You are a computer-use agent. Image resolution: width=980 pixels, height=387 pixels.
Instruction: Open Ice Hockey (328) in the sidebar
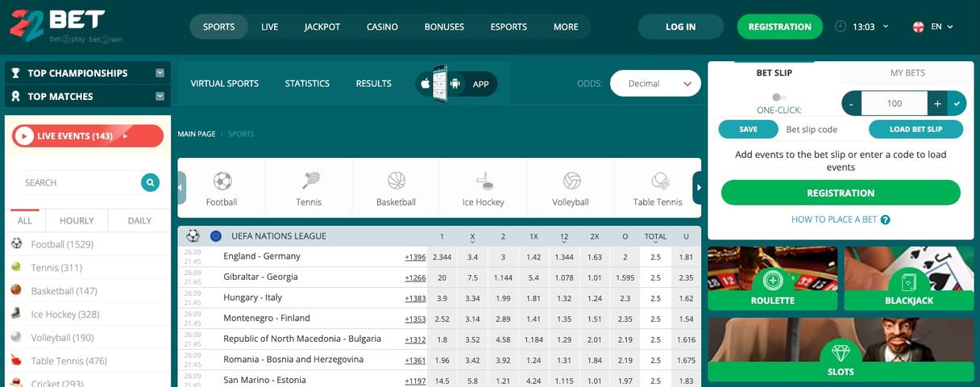[64, 314]
